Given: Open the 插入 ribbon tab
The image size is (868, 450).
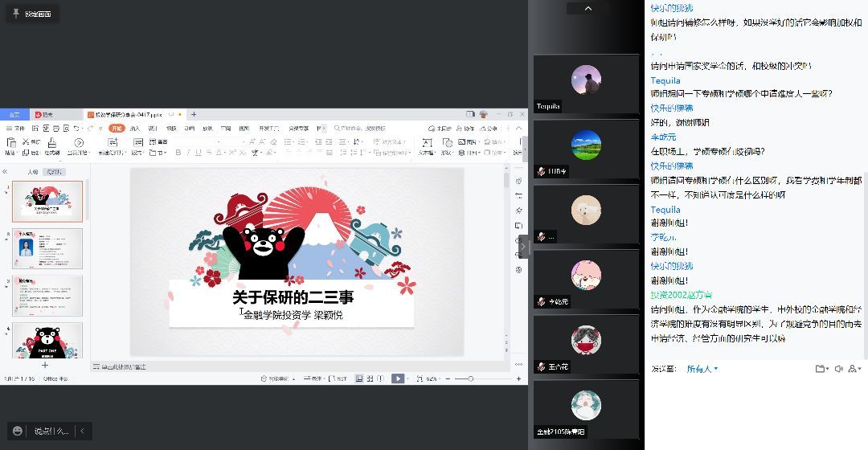Looking at the screenshot, I should [135, 129].
